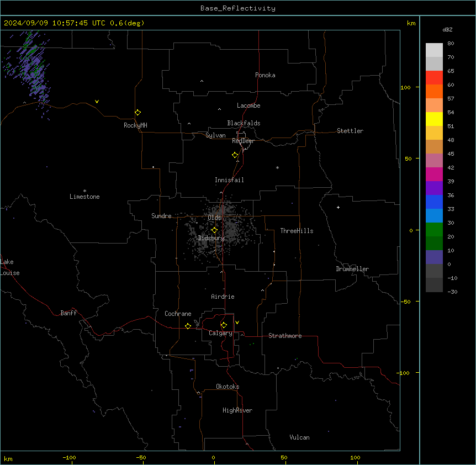Screen dimensions: 476x465
Task: Pick the light gray 65-70 dBZ swatch
Action: coord(434,64)
